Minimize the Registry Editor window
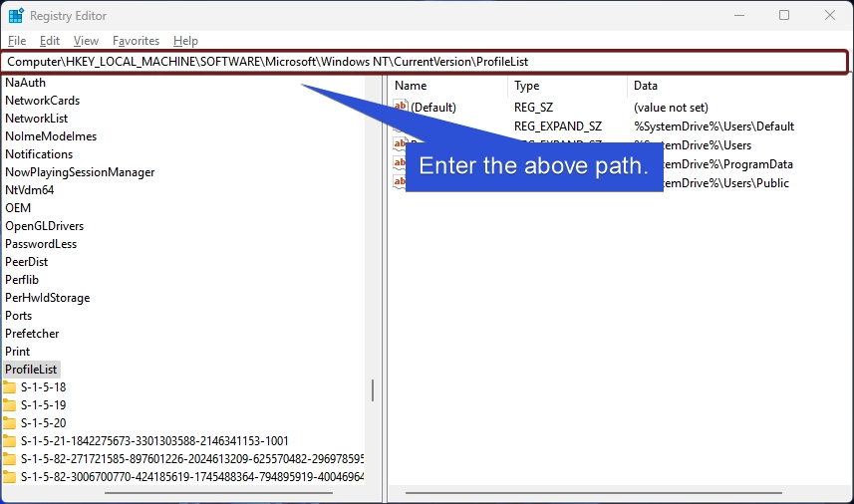 [739, 16]
